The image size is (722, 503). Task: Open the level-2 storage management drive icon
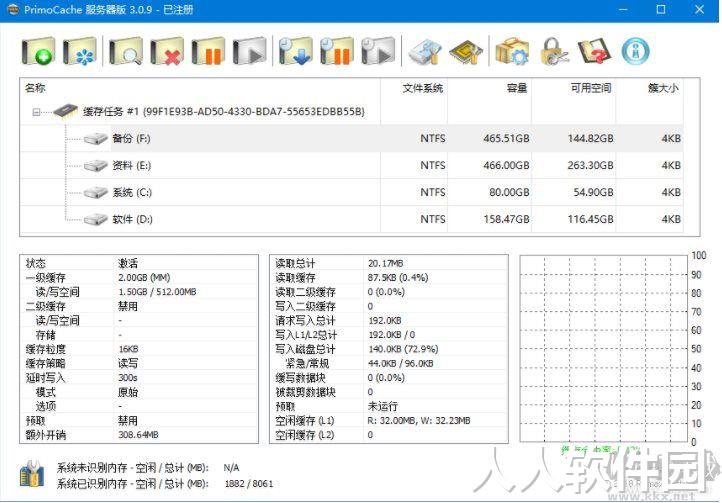coord(425,51)
